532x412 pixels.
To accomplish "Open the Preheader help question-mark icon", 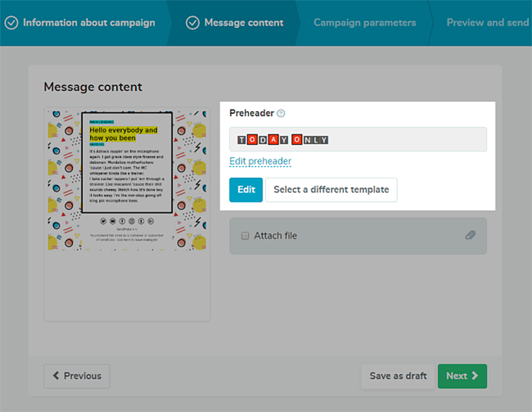I will tap(281, 113).
